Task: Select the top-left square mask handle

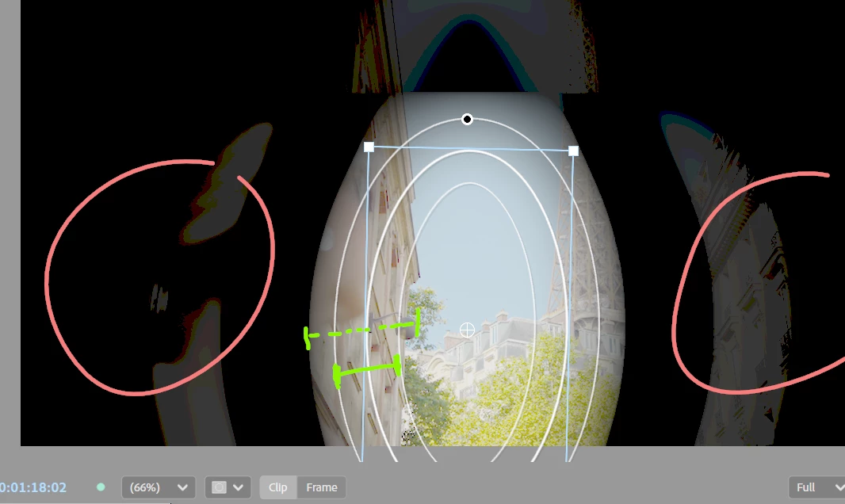Action: [369, 147]
